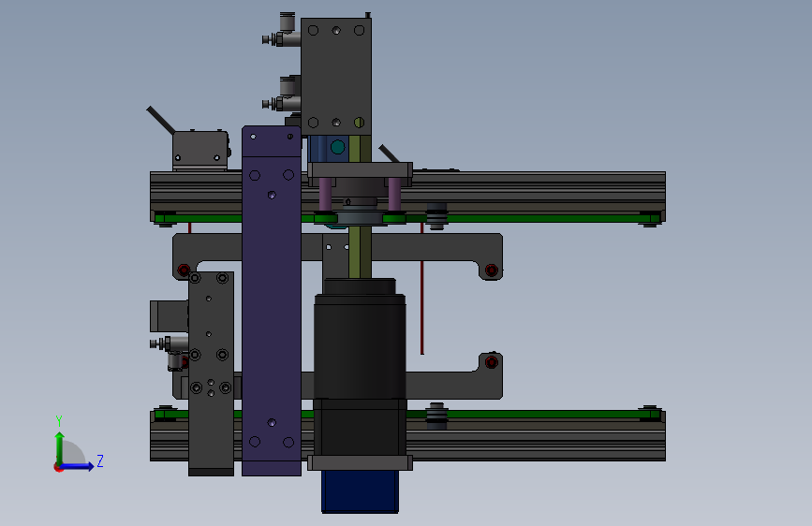Image resolution: width=812 pixels, height=526 pixels.
Task: Select the tall purple vertical plate
Action: click(x=272, y=300)
